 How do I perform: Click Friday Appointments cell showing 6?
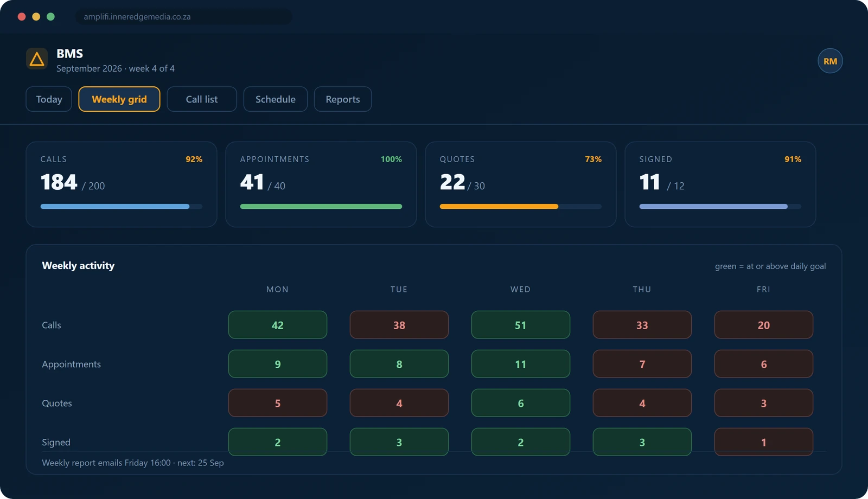coord(764,364)
